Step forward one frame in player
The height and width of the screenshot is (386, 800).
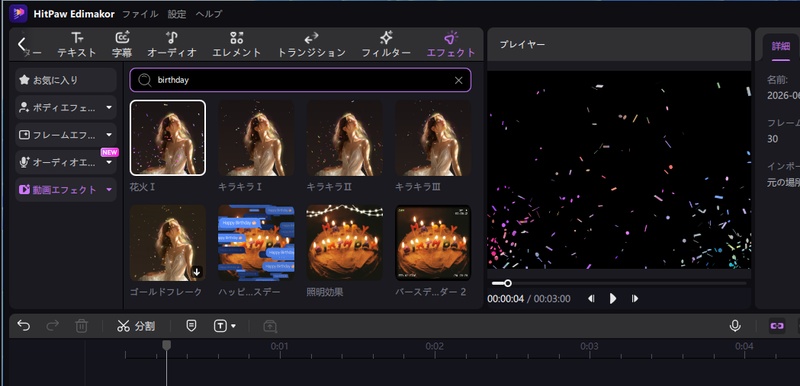tap(635, 299)
